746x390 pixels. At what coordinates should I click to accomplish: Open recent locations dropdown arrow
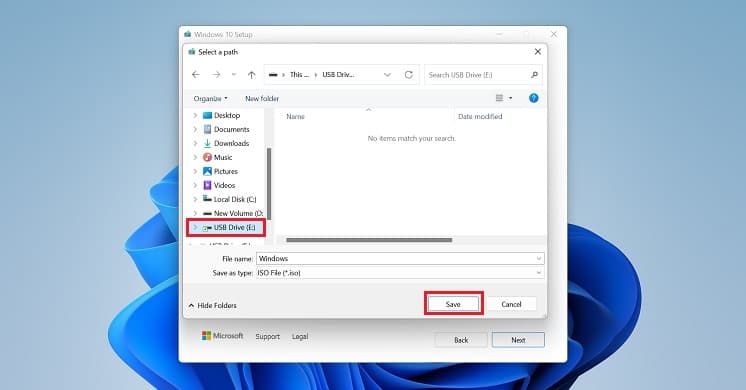pos(234,75)
